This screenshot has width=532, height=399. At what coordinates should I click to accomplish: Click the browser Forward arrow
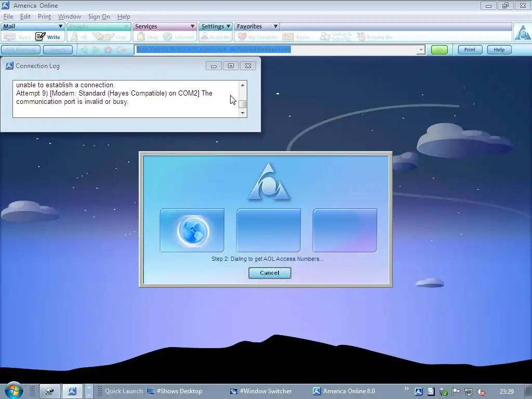96,50
